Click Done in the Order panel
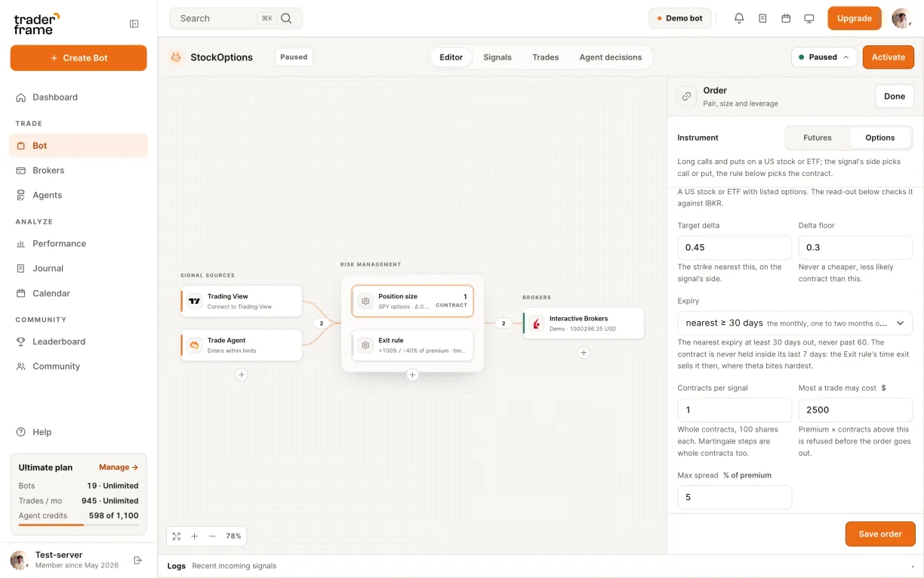 tap(895, 96)
